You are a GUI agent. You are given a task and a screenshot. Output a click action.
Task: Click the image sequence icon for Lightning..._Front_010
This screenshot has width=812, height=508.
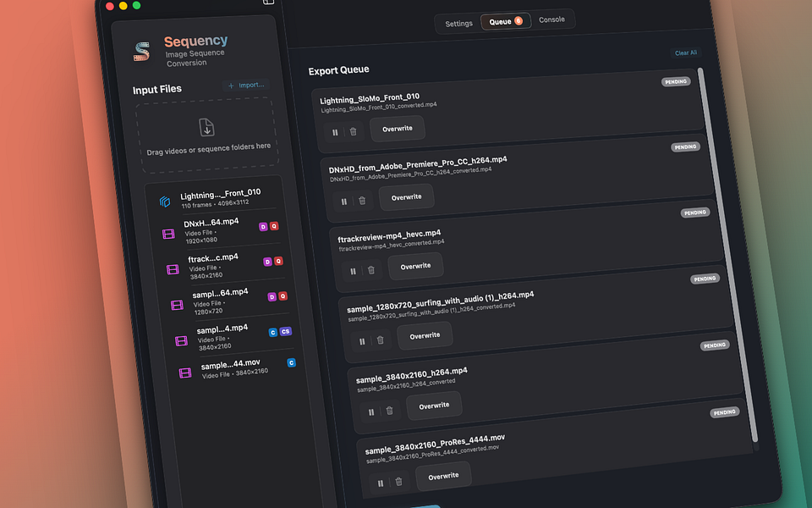(165, 202)
